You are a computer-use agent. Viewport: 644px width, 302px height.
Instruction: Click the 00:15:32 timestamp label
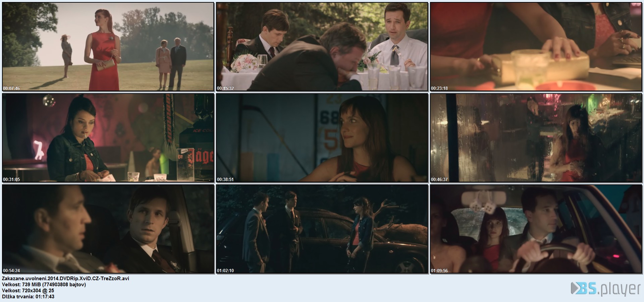[x=225, y=88]
